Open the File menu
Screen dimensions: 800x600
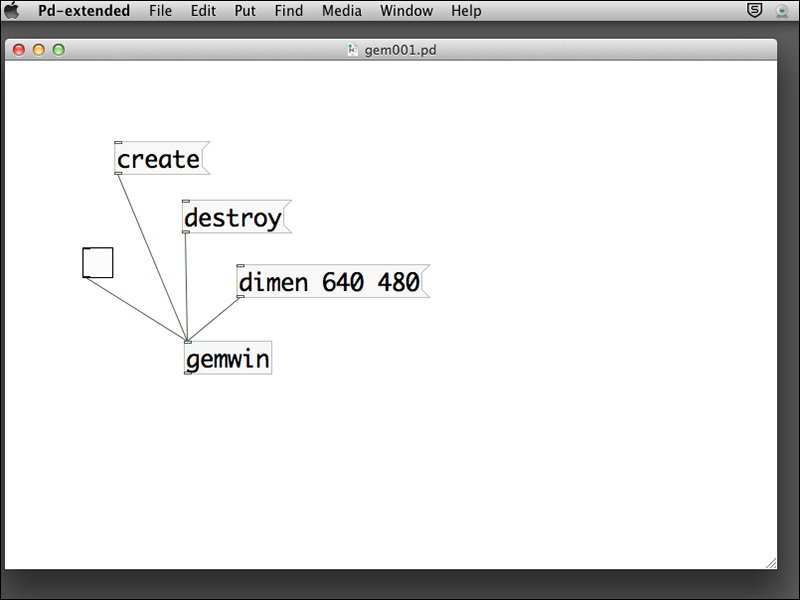click(160, 11)
